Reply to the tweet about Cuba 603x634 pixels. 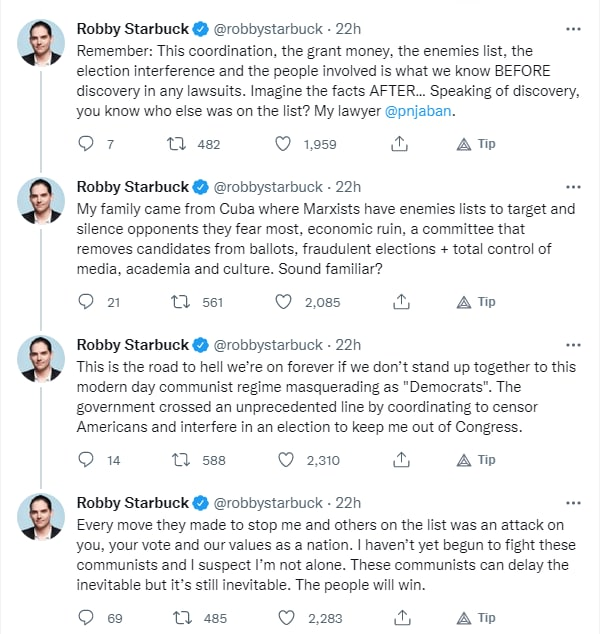86,302
